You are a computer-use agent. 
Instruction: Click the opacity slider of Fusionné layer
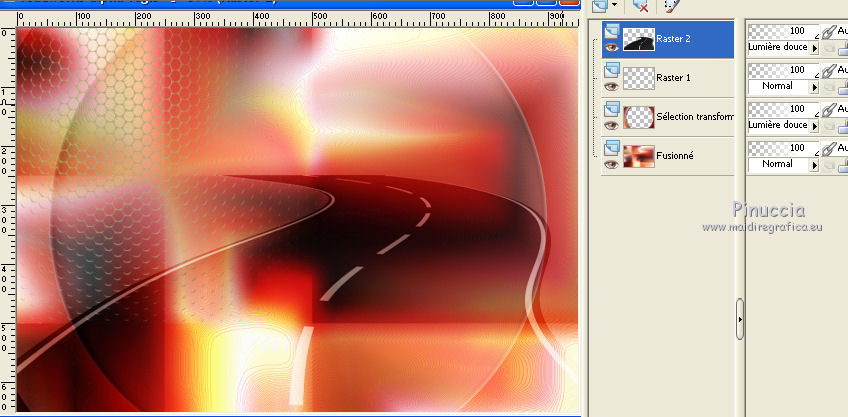784,148
